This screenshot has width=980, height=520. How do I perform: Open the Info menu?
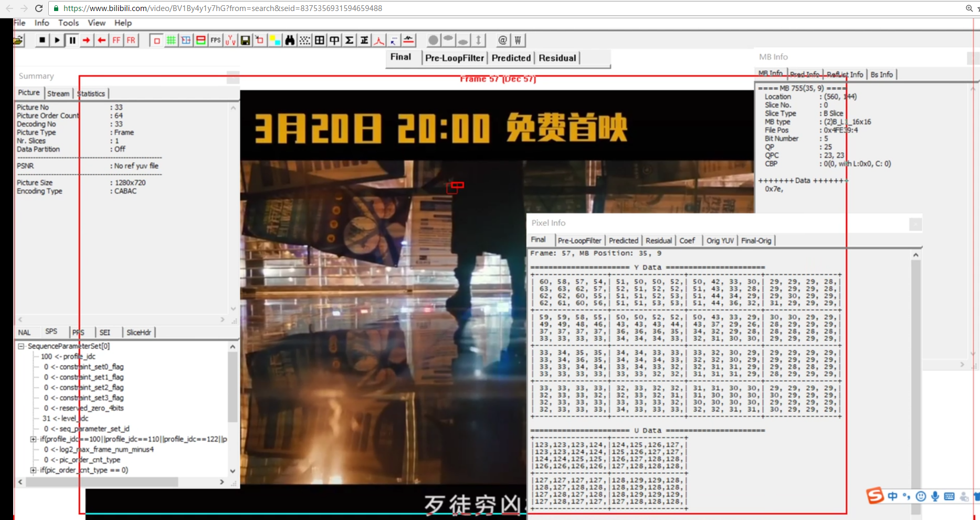tap(41, 23)
